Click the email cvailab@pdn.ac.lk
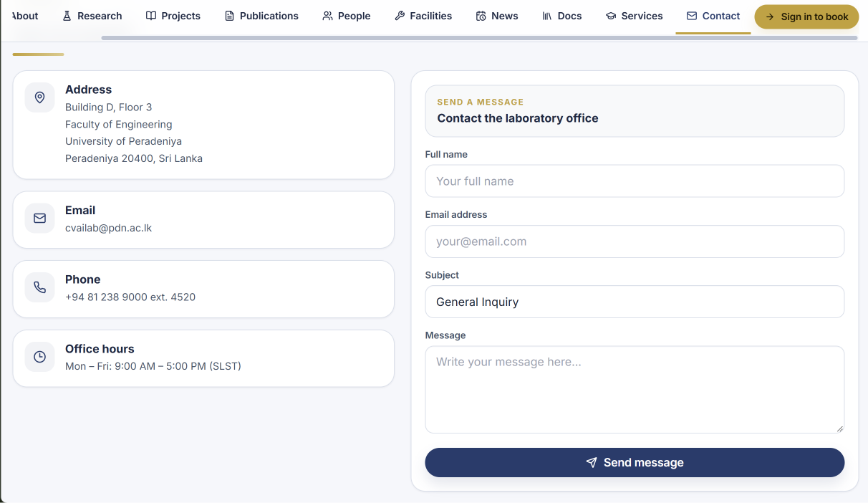Screen dimensions: 868x503 pos(108,228)
